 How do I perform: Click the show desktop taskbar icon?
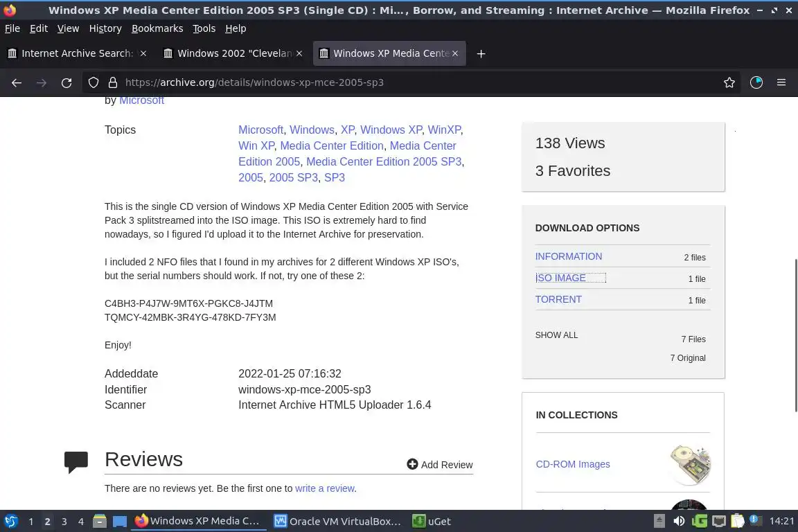120,522
